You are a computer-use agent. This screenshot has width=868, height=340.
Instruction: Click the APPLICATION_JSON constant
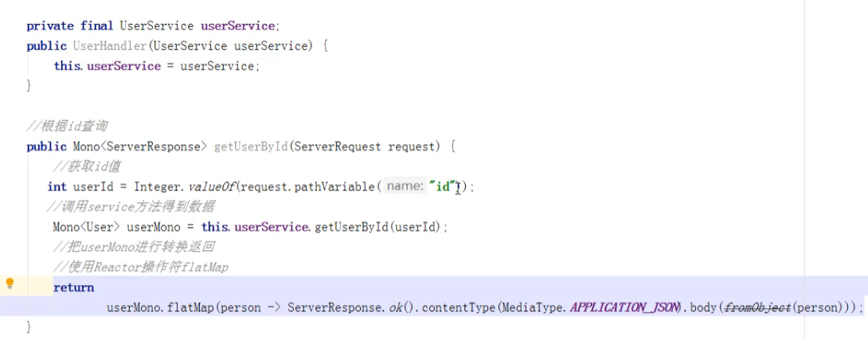[x=624, y=308]
